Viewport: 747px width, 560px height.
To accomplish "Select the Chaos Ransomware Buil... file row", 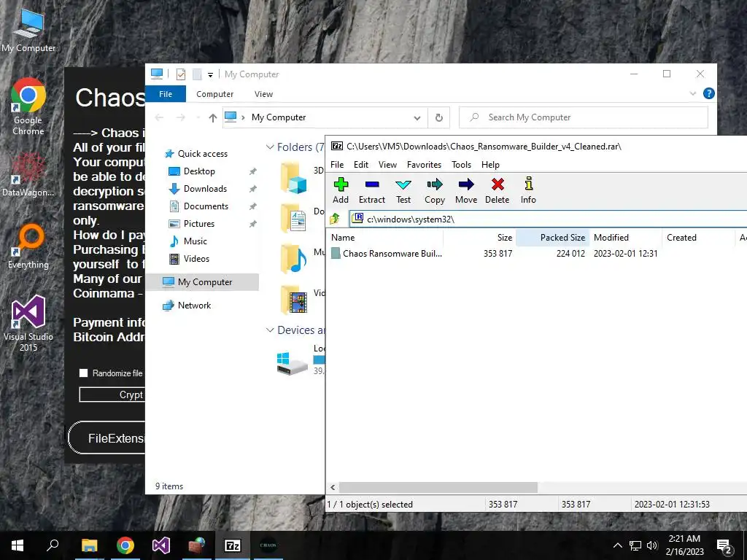I will 537,253.
